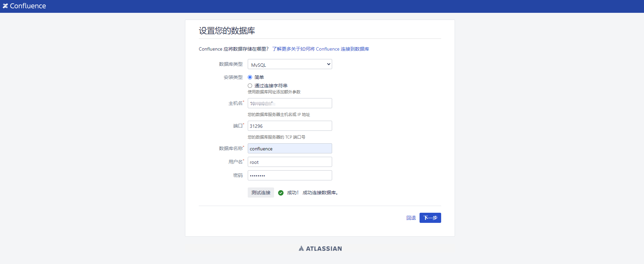Screen dimensions: 644x264
Task: Click the green success checkmark icon
Action: click(280, 193)
